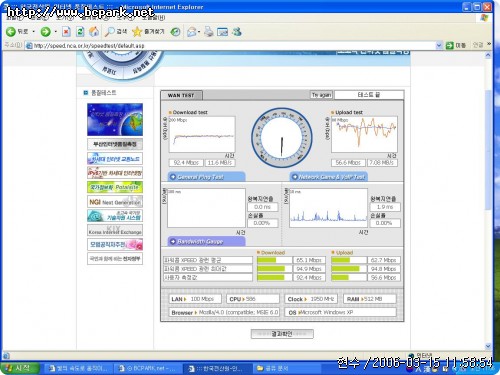Click the download speed value 92.4 Mbps
This screenshot has width=500, height=375.
(x=186, y=163)
